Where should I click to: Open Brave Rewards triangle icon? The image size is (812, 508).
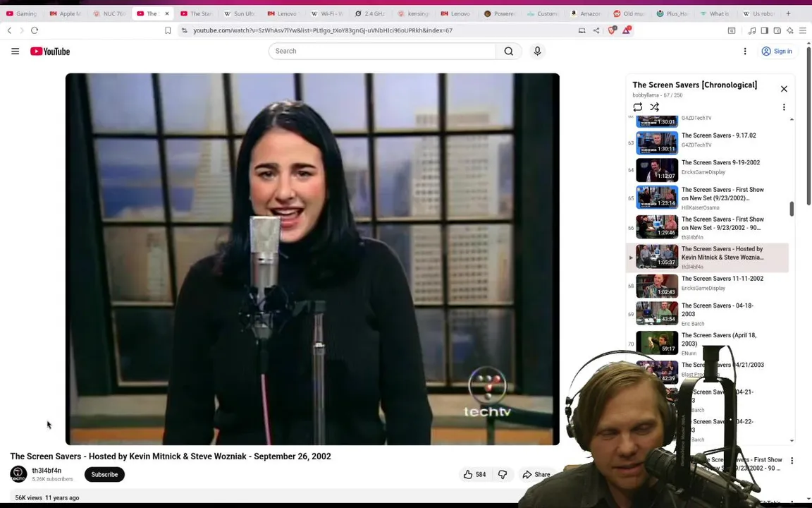[x=627, y=30]
